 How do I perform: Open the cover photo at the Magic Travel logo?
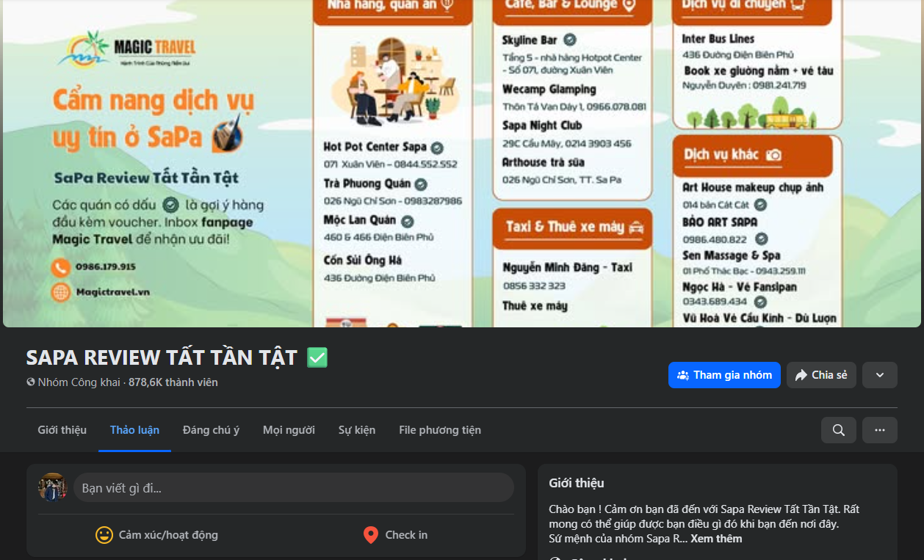click(127, 50)
